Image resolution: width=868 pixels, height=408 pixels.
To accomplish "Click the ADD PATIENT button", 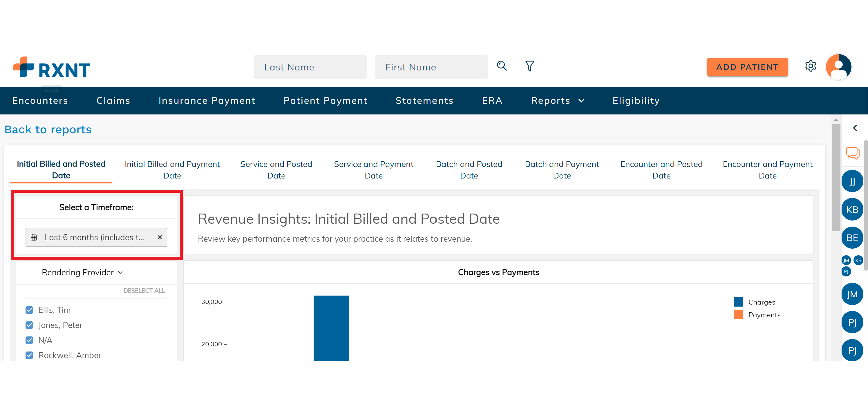I will pos(747,67).
